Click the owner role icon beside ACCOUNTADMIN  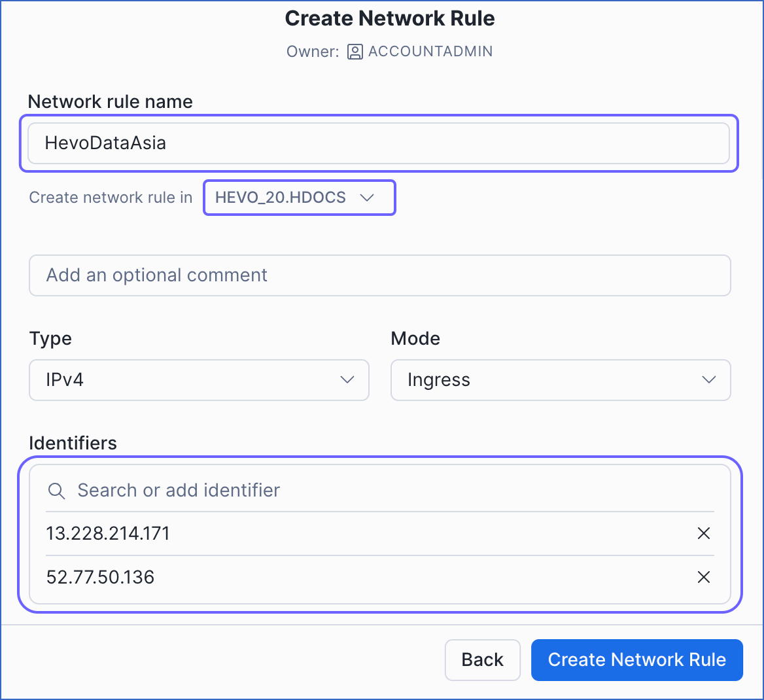coord(355,52)
